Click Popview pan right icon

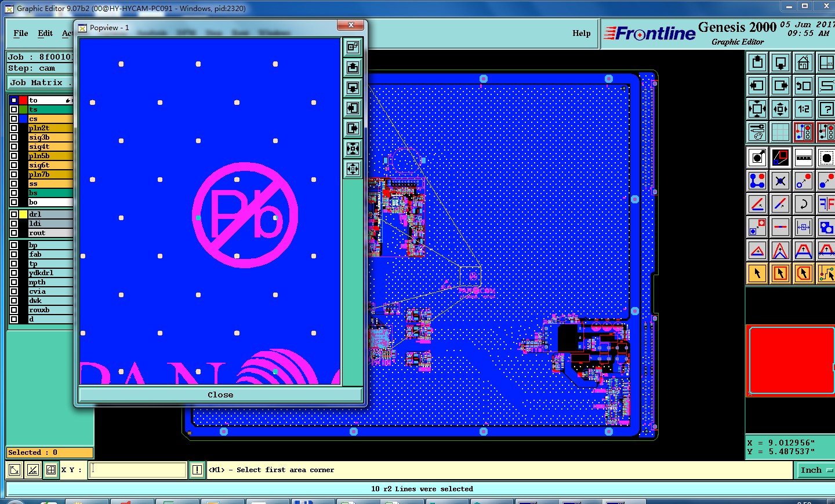tap(353, 128)
